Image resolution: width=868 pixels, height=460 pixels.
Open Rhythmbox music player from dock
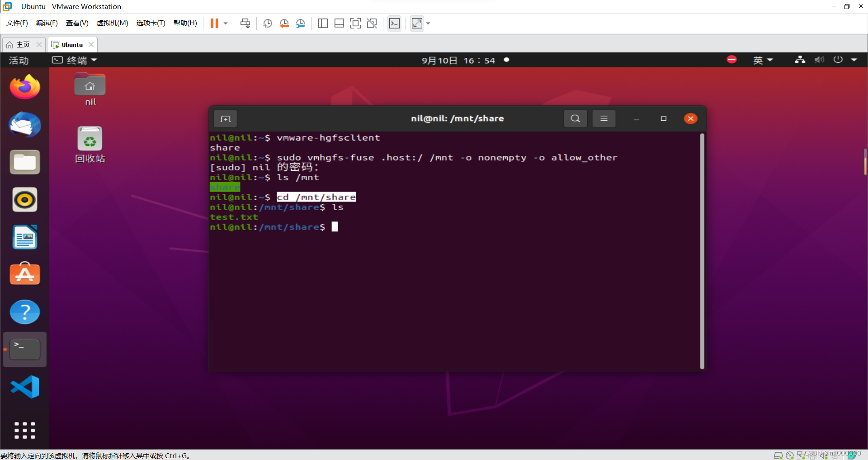(25, 199)
